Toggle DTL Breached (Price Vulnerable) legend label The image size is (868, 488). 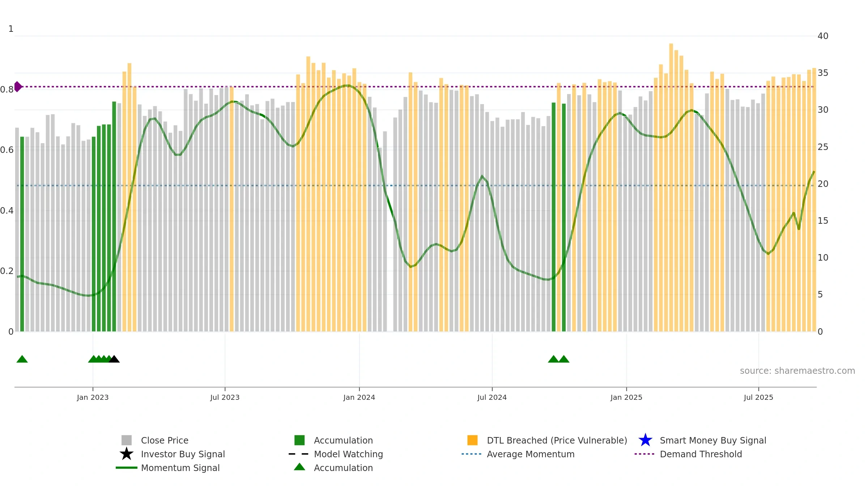pyautogui.click(x=557, y=440)
